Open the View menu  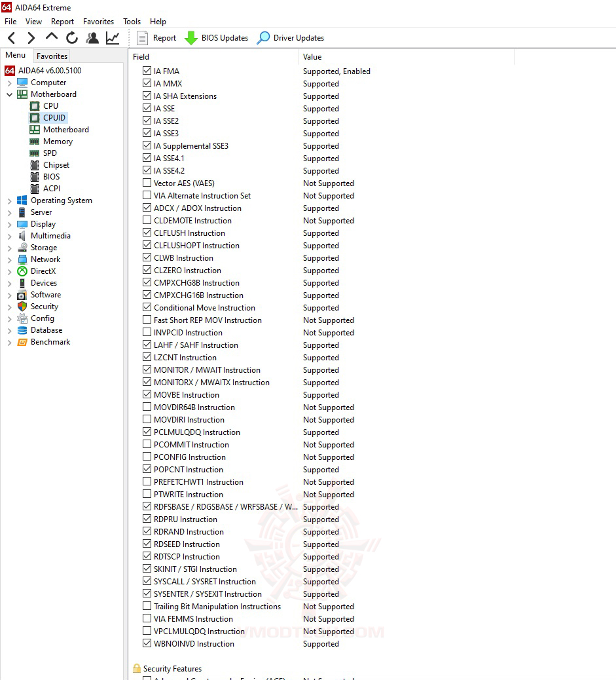(33, 21)
